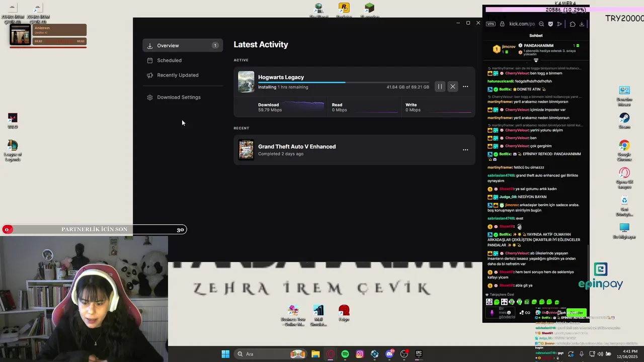Click the Gönder send button in chat
The image size is (644, 362).
[577, 313]
